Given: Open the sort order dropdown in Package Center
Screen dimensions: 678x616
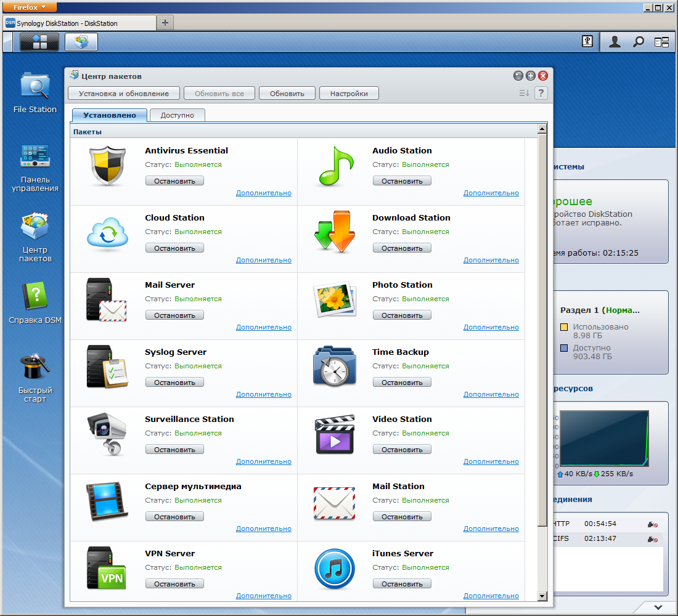Looking at the screenshot, I should tap(524, 93).
